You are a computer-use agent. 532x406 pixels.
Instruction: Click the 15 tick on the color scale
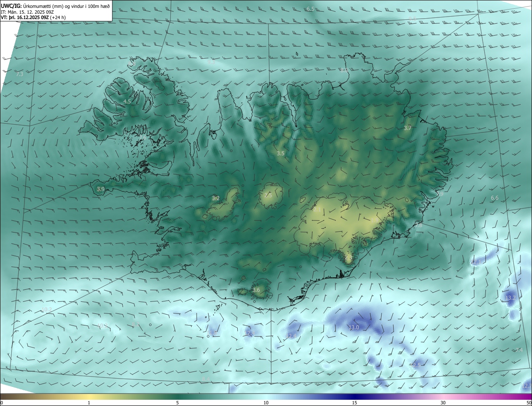(x=355, y=403)
